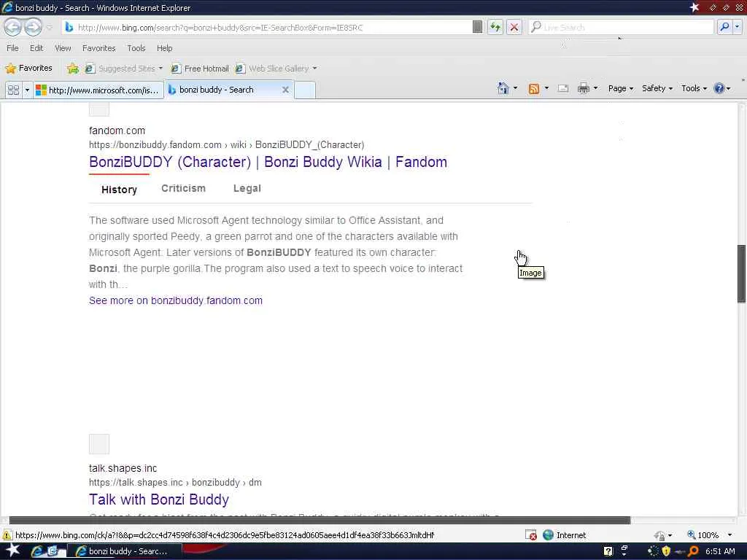This screenshot has height=560, width=747.
Task: Open the Tools menu in menu bar
Action: [136, 48]
